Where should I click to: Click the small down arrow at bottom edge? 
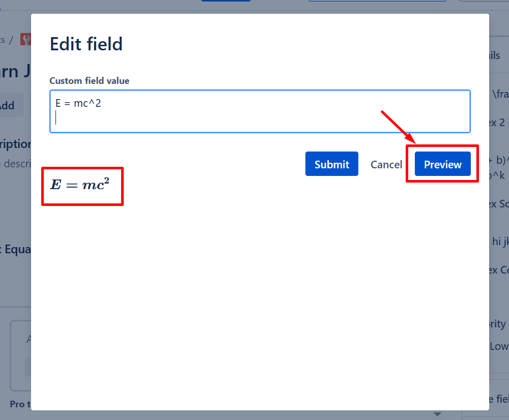coord(437,414)
